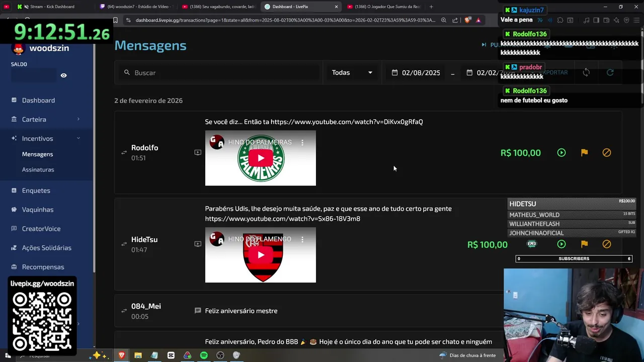This screenshot has width=644, height=362.
Task: Click the Ações Solidárias icon
Action: (x=14, y=248)
